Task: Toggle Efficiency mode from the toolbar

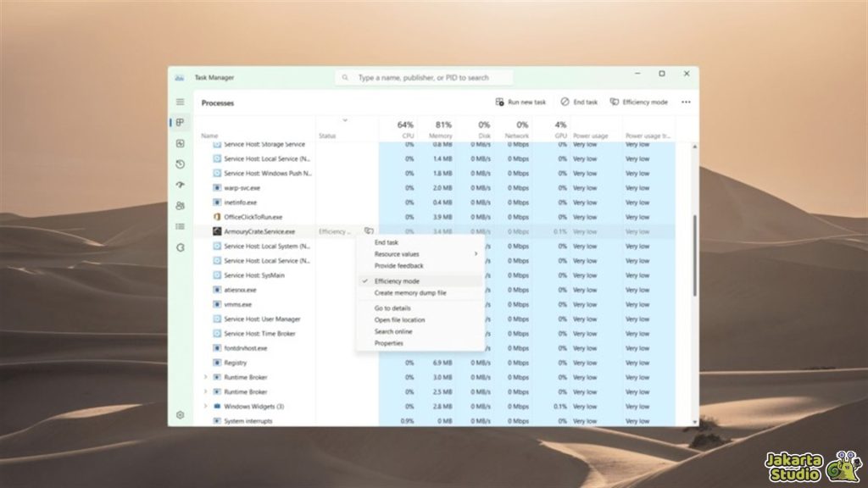Action: click(x=637, y=102)
